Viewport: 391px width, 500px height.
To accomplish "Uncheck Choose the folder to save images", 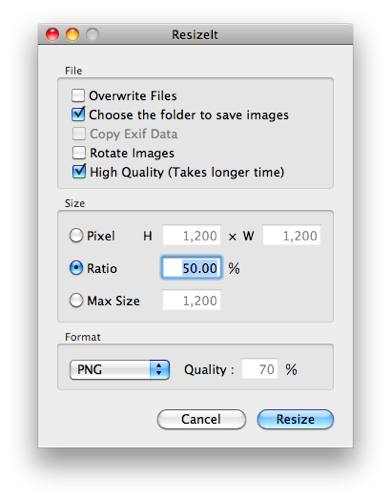I will click(78, 114).
